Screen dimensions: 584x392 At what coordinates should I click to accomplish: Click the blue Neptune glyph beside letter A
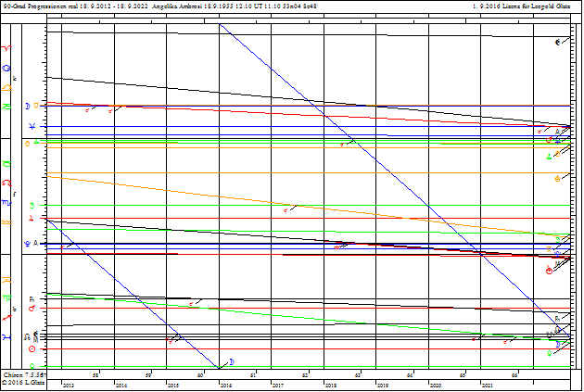click(28, 245)
